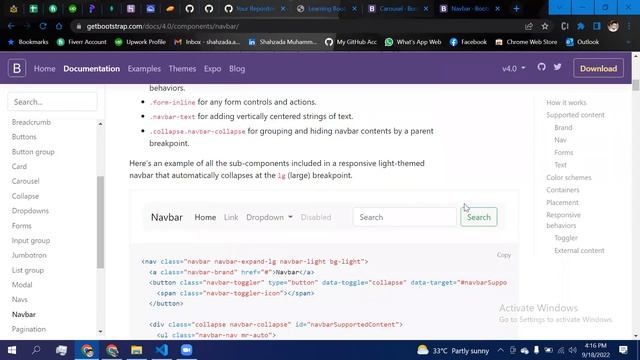
Task: Toggle the Chrome side panel icon
Action: click(597, 26)
